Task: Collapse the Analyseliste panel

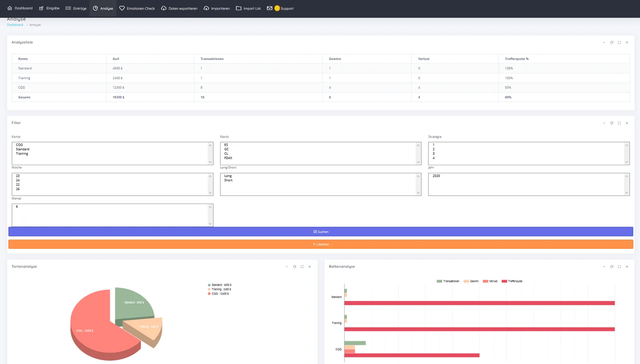Action: [604, 42]
